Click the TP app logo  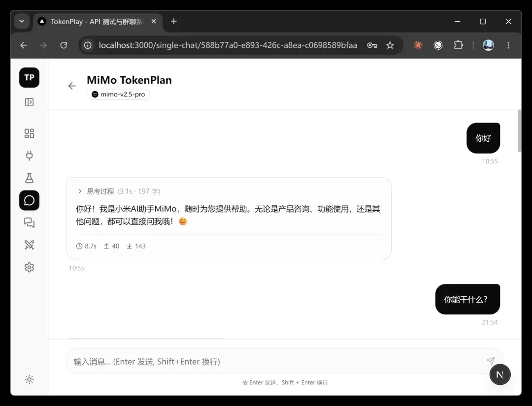tap(29, 78)
